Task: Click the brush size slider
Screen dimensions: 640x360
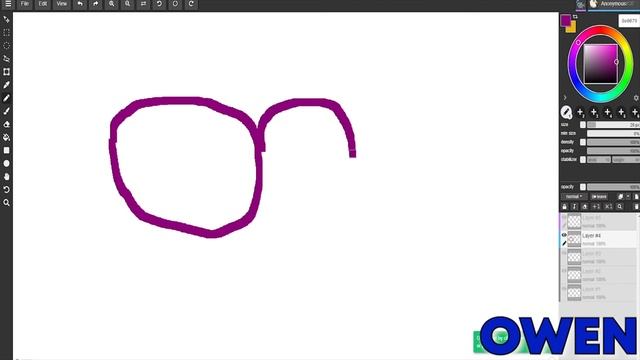Action: [613, 124]
